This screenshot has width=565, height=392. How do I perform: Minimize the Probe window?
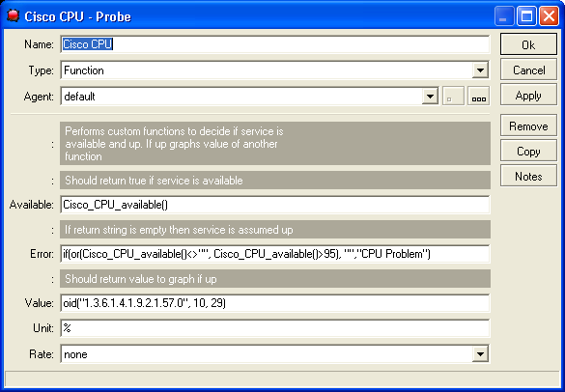[x=504, y=15]
